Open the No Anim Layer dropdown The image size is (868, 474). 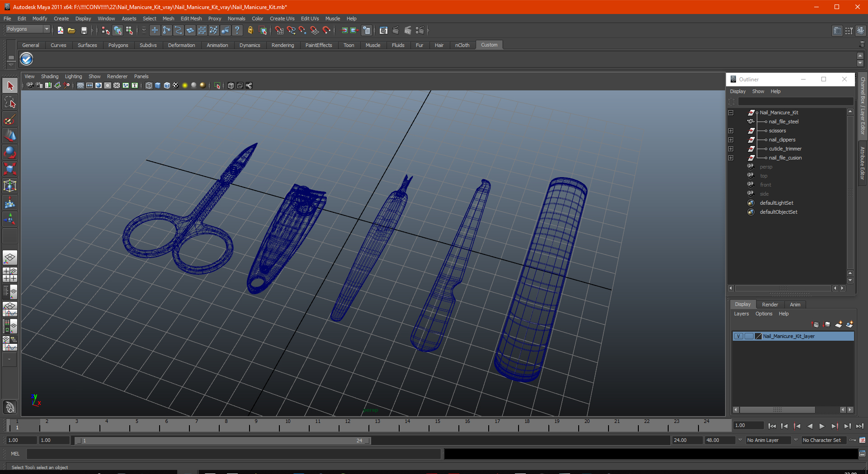(768, 440)
